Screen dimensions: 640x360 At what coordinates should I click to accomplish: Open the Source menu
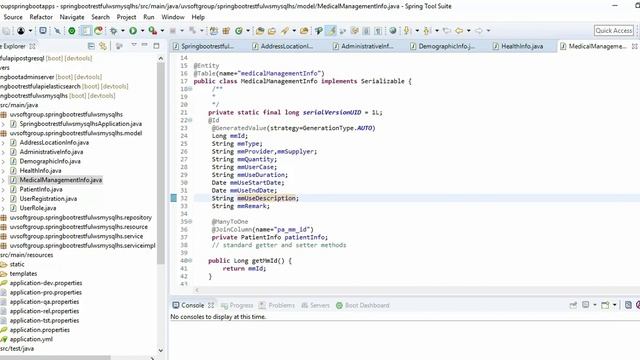point(13,17)
